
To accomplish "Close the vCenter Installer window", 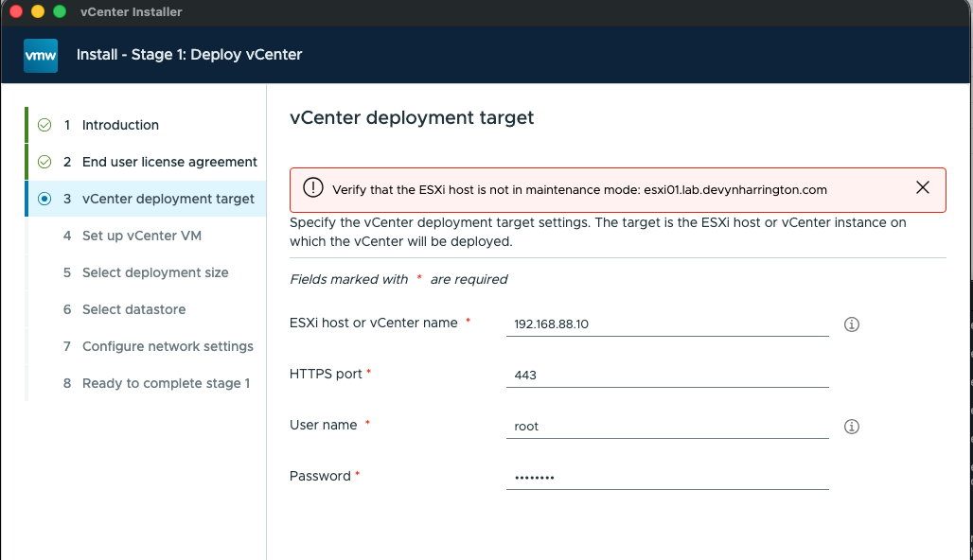I will pos(16,11).
